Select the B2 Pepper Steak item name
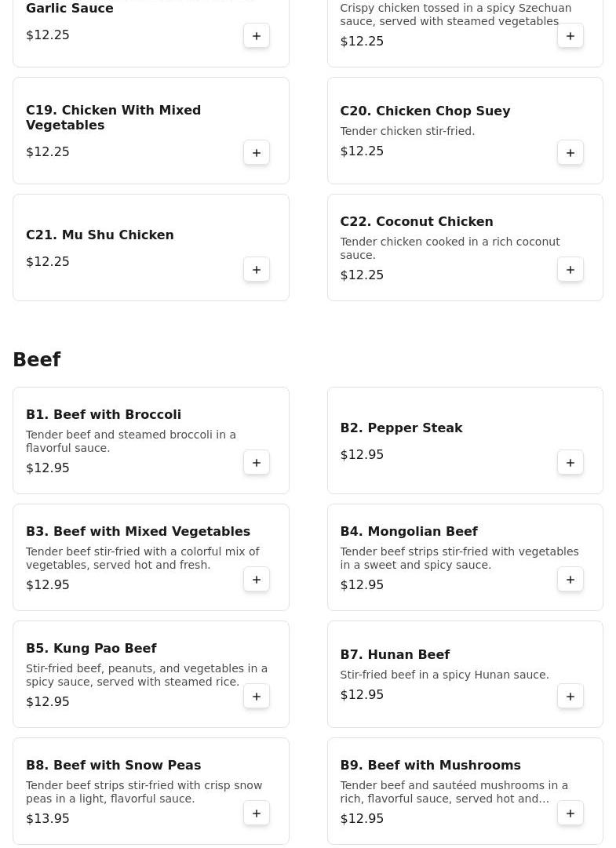Screen dimensions: 616x848 pyautogui.click(x=401, y=428)
